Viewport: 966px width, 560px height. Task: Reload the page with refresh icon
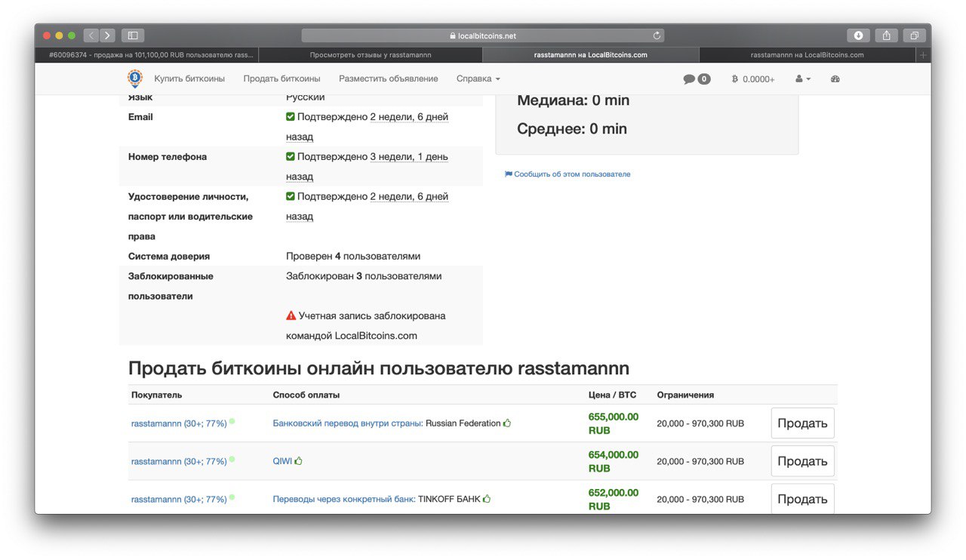coord(657,35)
